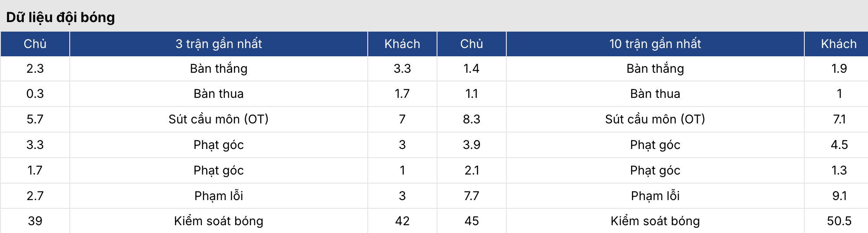Click the home goals value 2.3
Image resolution: width=868 pixels, height=233 pixels.
click(x=35, y=68)
